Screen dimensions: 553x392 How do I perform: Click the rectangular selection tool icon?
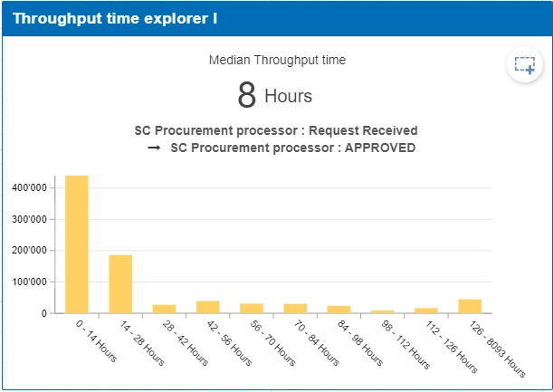[525, 65]
